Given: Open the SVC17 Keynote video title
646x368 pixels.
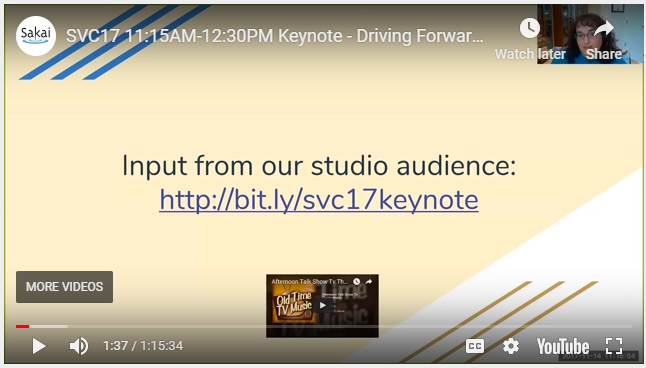Looking at the screenshot, I should [x=274, y=36].
